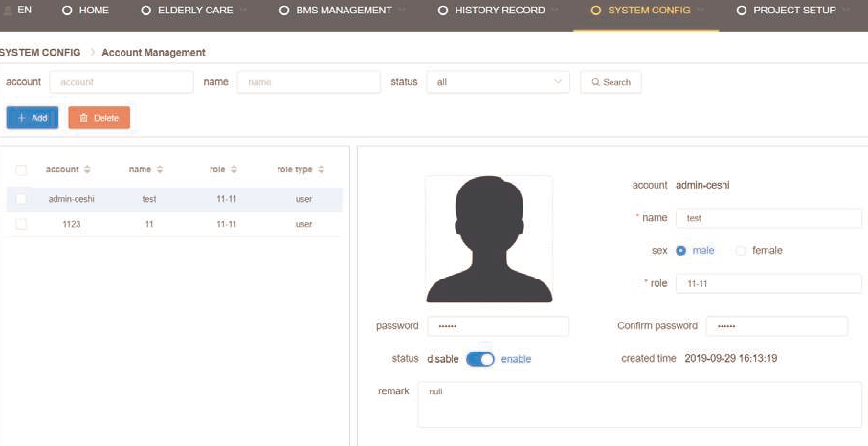Expand the BMS MANAGEMENT menu chevron
This screenshot has width=868, height=446.
(x=402, y=11)
